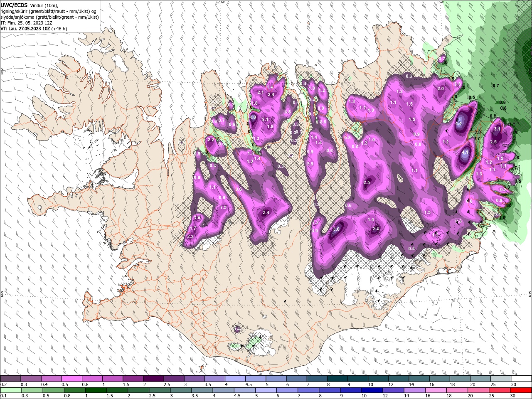532x399 pixels.
Task: Click the 'VT: Lau. 27.05.2023 10Z (+46 h)' line
Action: click(x=34, y=29)
